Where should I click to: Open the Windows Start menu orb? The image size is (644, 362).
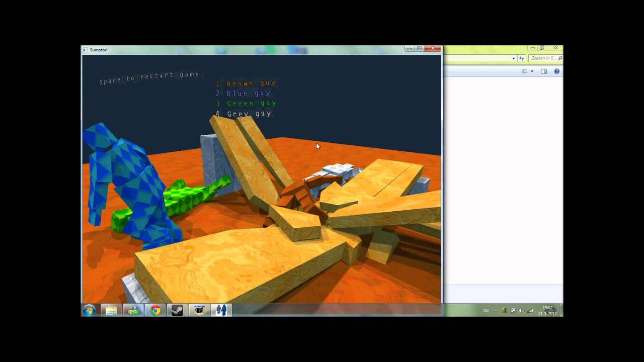[x=89, y=311]
